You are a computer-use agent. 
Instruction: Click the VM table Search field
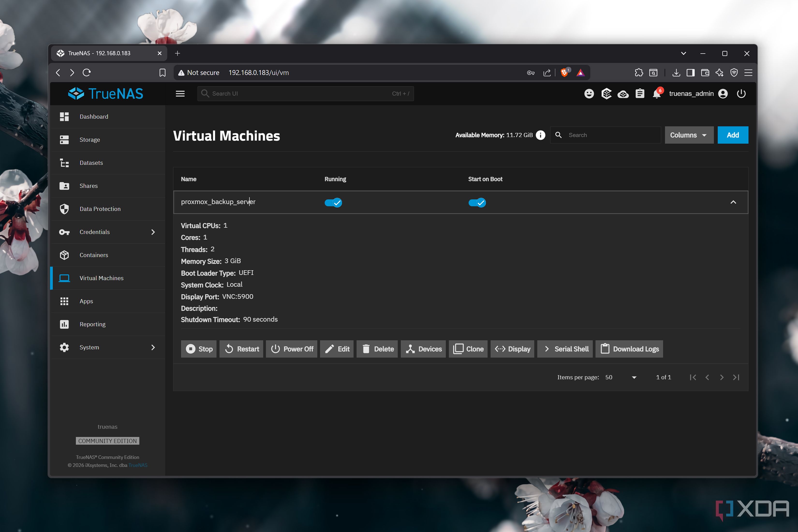point(606,135)
